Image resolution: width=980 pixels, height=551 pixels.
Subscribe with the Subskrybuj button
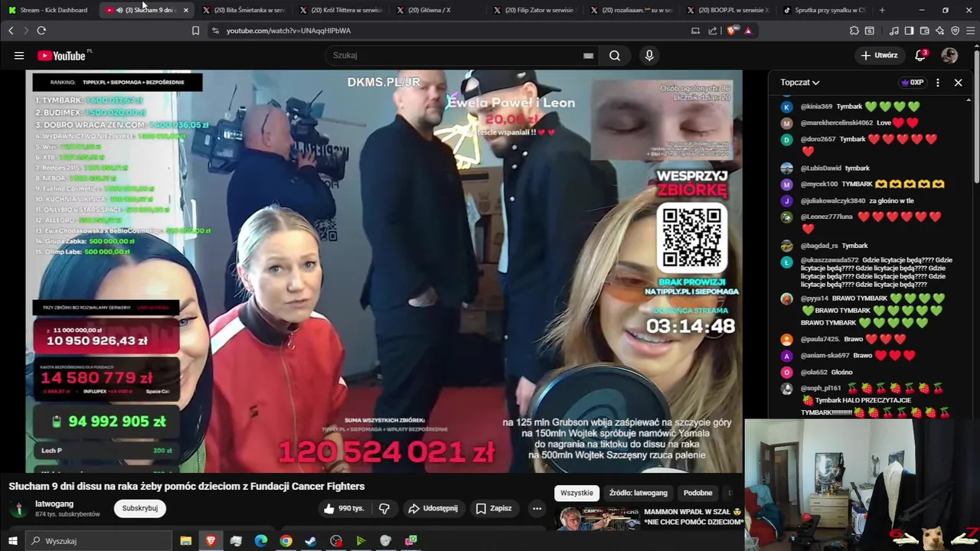point(140,508)
